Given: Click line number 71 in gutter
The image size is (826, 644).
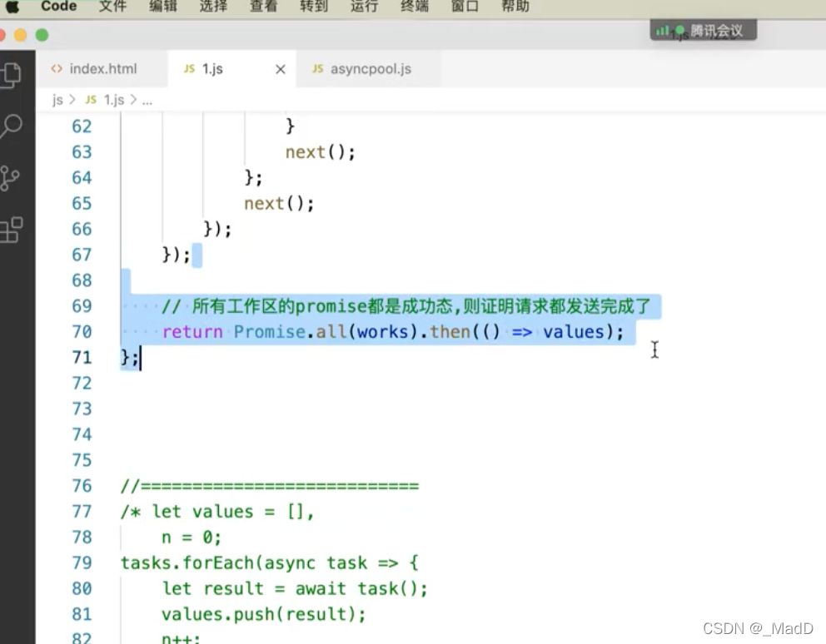Looking at the screenshot, I should point(82,358).
